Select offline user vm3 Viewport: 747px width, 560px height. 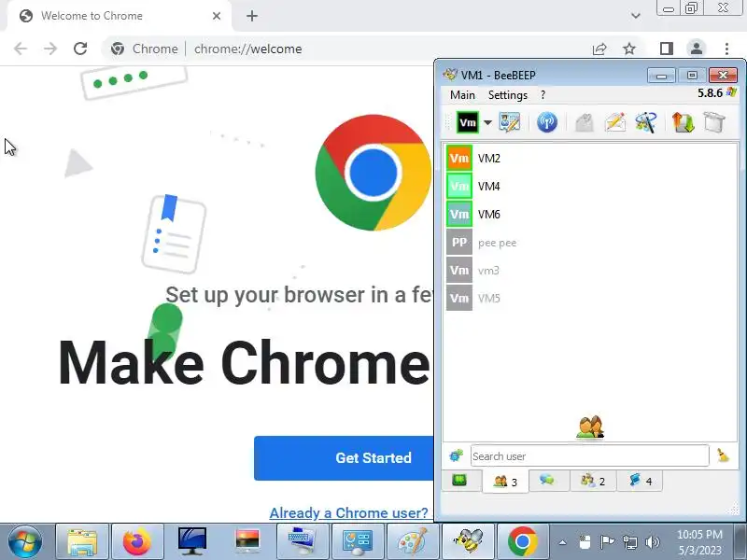[590, 270]
